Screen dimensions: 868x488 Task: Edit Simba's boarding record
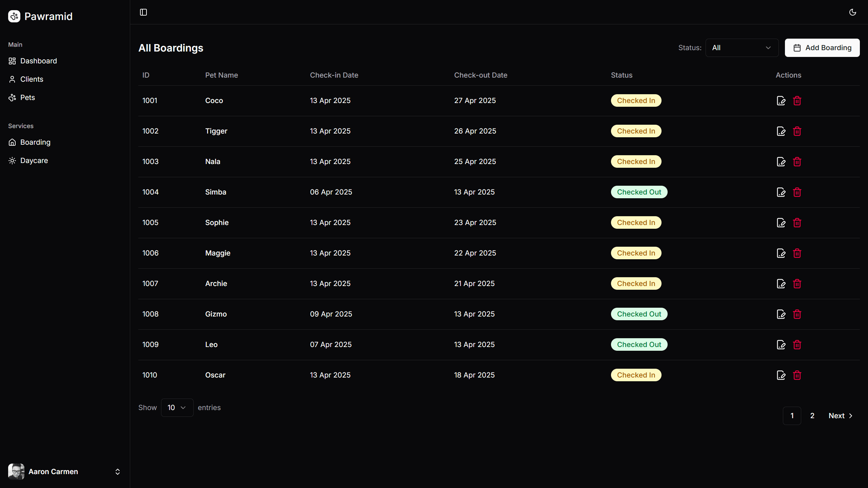click(781, 192)
